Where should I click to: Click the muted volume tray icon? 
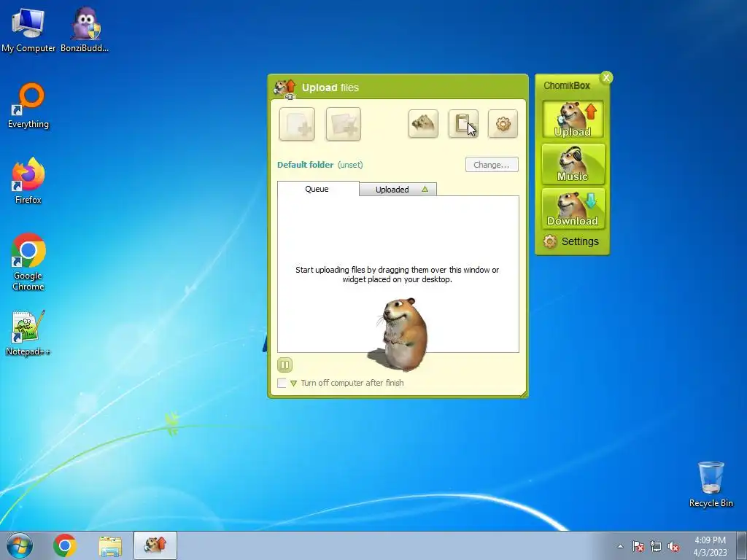pos(673,546)
